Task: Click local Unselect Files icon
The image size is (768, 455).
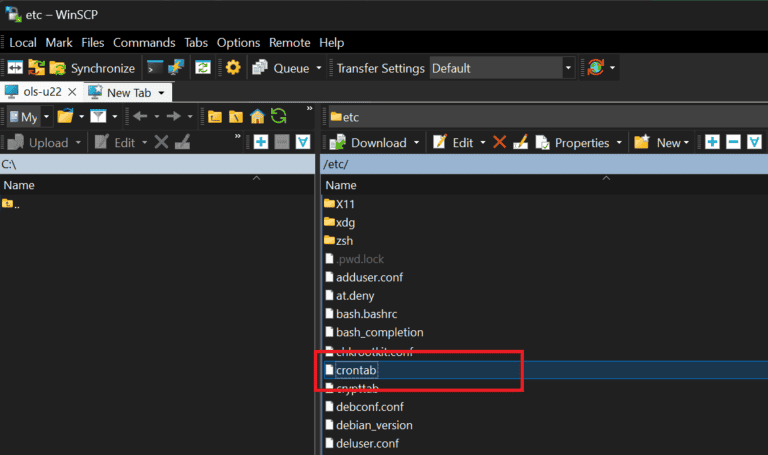Action: tap(282, 143)
